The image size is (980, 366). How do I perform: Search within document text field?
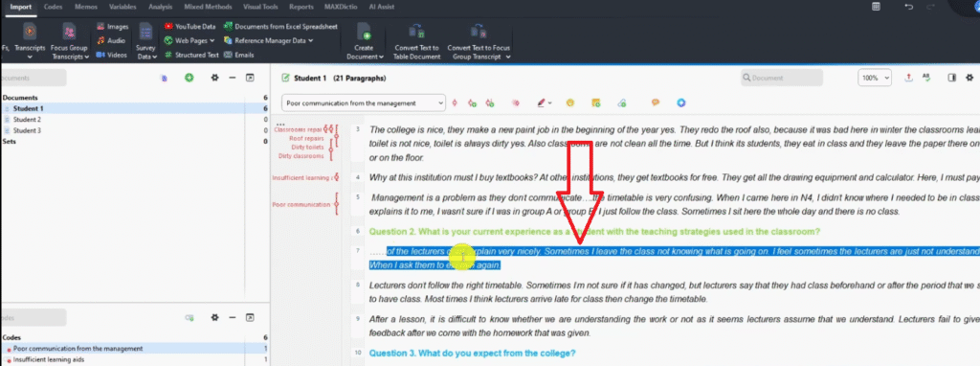point(782,79)
